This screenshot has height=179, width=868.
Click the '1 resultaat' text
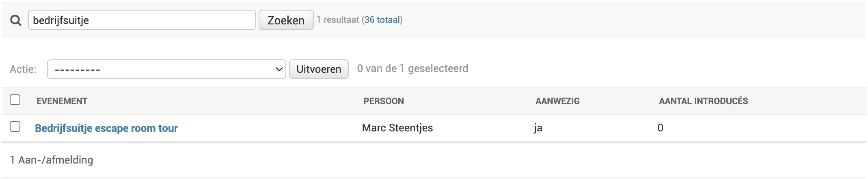[x=338, y=20]
